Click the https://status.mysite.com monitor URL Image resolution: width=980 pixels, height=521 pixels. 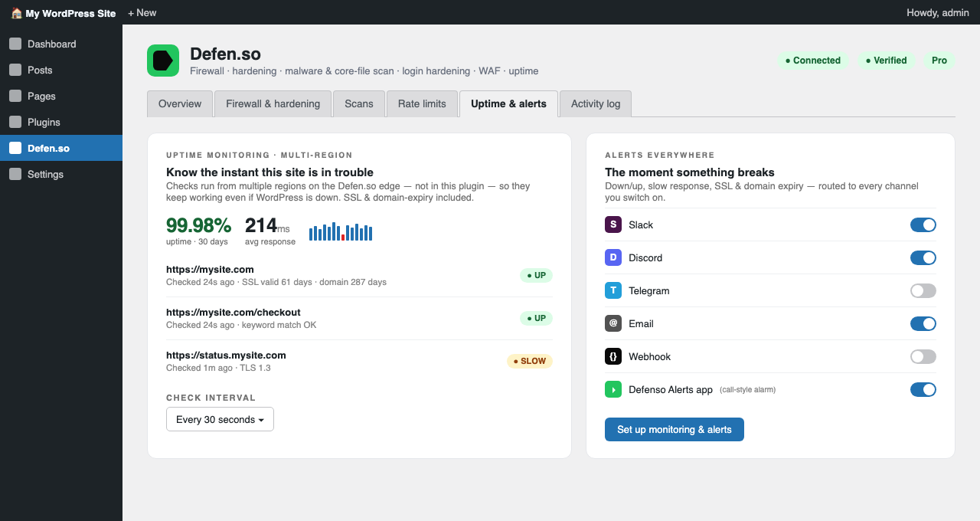(x=226, y=356)
